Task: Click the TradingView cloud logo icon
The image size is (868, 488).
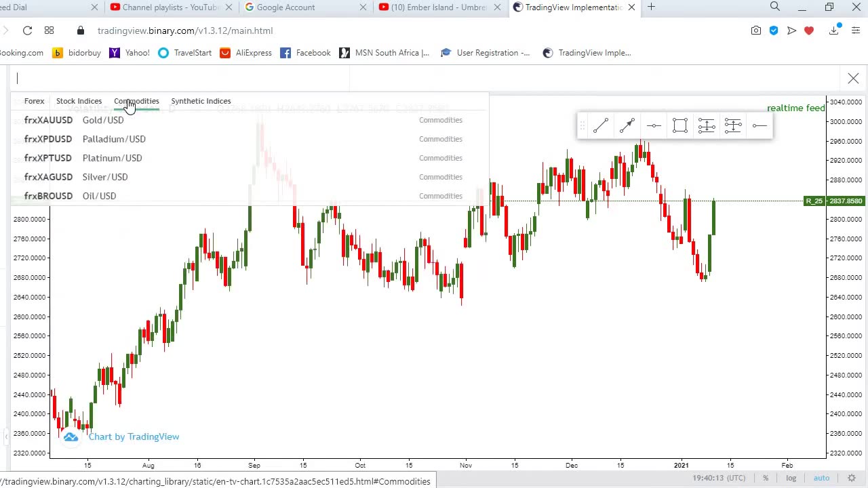Action: (71, 437)
